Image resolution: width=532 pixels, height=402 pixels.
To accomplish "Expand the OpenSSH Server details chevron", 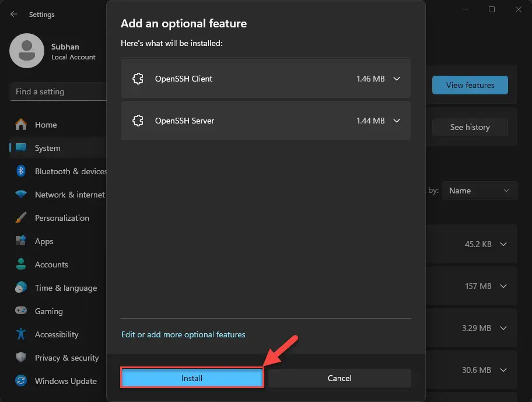I will (x=397, y=121).
